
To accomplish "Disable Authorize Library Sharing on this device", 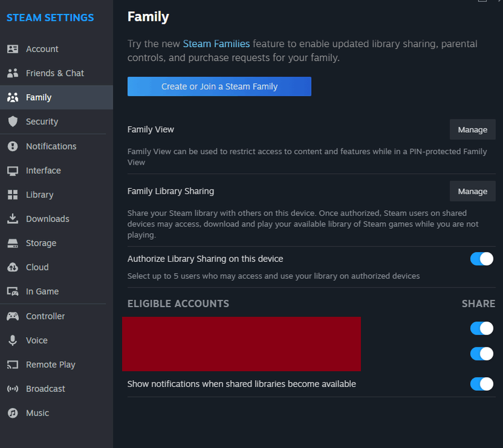I will tap(482, 259).
